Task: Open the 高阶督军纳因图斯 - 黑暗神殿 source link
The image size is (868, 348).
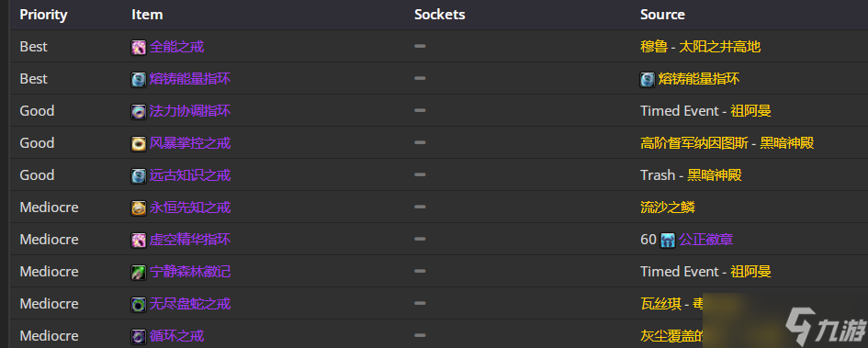Action: point(727,142)
